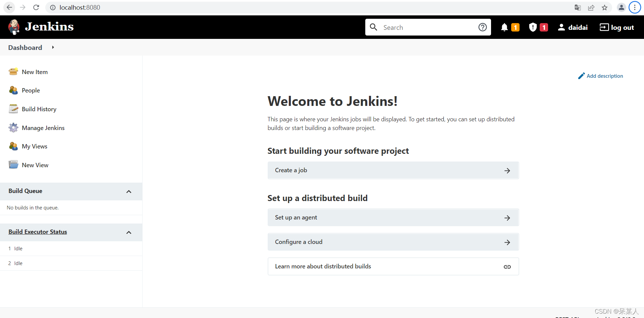Image resolution: width=644 pixels, height=318 pixels.
Task: Click the New View folder icon
Action: point(13,165)
